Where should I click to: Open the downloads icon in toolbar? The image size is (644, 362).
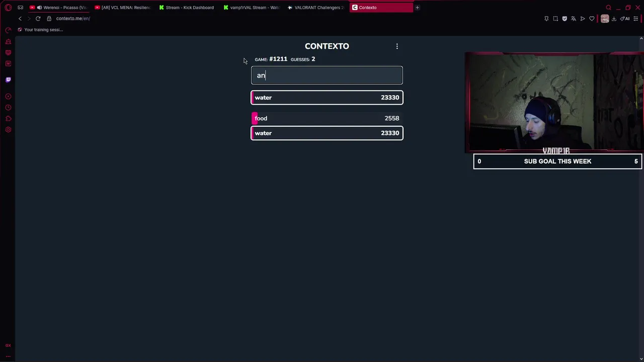point(614,19)
